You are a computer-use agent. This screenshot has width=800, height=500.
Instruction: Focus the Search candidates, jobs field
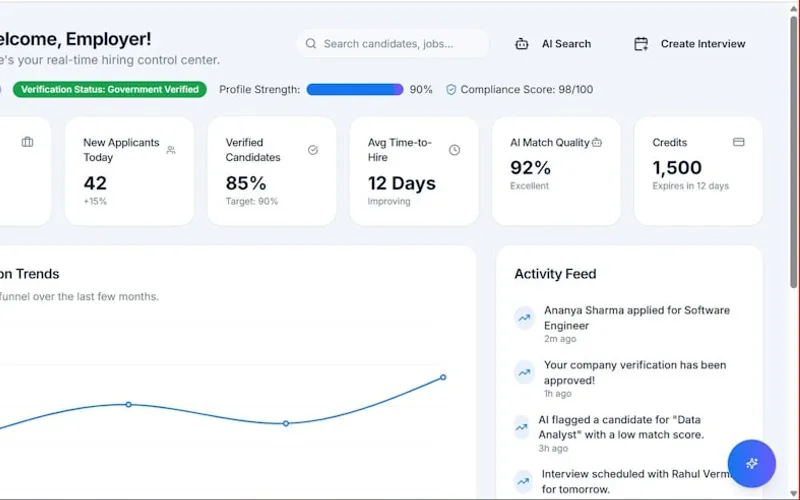(393, 44)
